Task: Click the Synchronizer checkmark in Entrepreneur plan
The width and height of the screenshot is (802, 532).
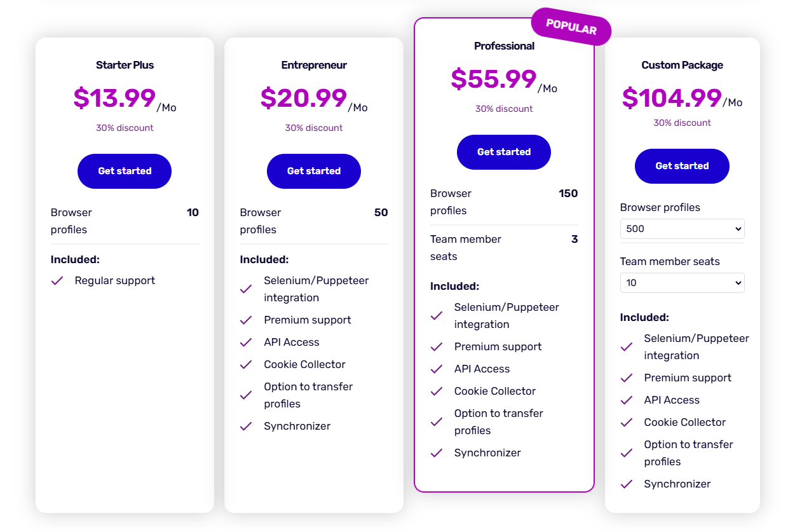Action: [x=246, y=426]
